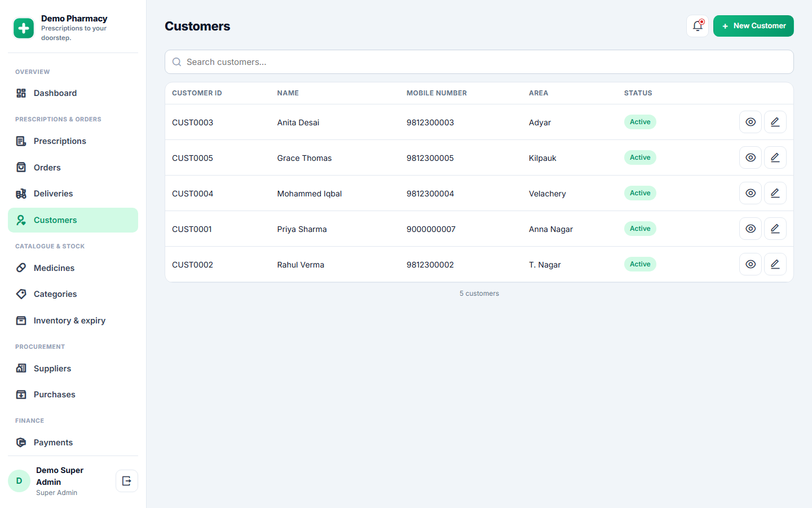Log out using the sidebar logout icon
Viewport: 812px width, 508px height.
(127, 481)
